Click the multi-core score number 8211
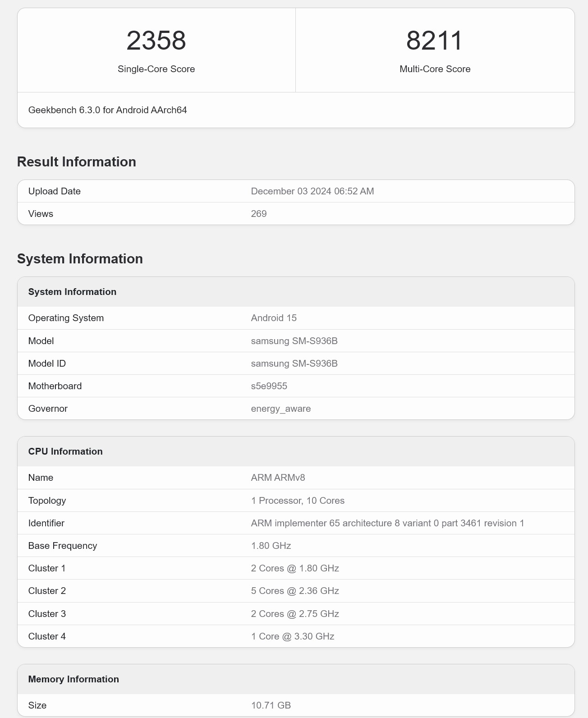This screenshot has height=718, width=588. (434, 41)
